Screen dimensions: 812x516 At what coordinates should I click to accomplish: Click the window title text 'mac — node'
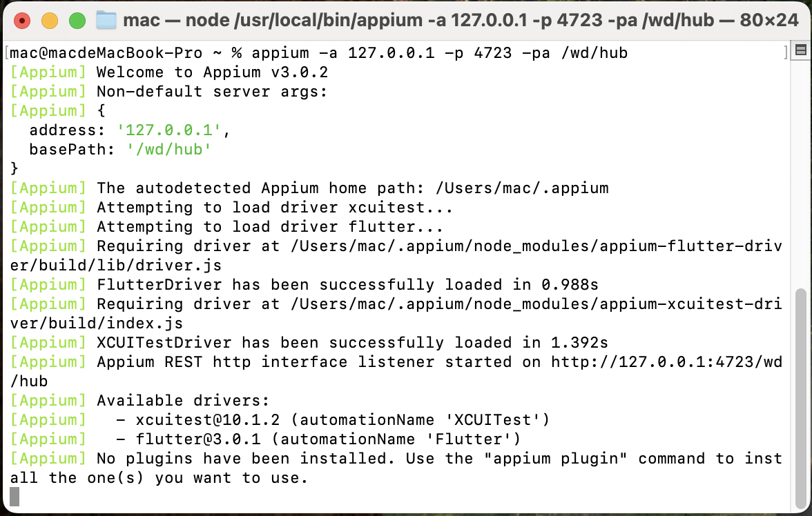point(176,20)
